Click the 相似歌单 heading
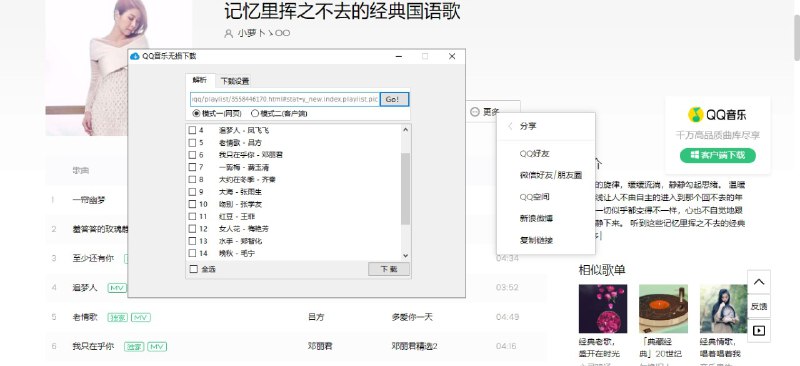Viewport: 800px width, 366px height. coord(602,270)
